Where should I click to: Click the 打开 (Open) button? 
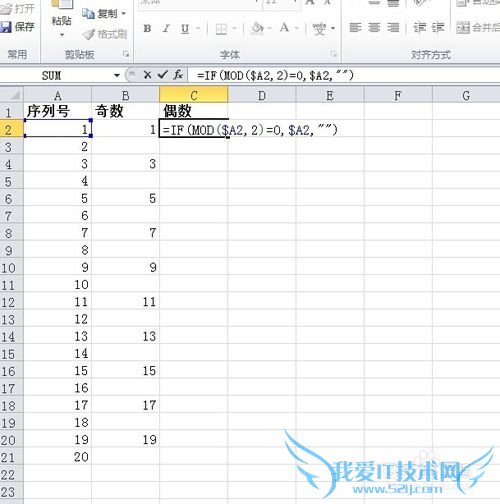[17, 8]
